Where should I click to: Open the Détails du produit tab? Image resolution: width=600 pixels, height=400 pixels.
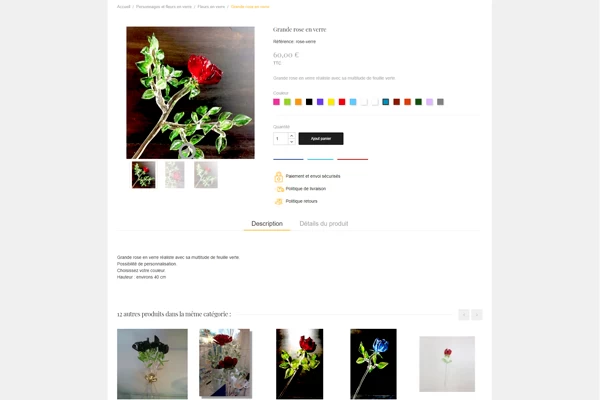pos(324,224)
